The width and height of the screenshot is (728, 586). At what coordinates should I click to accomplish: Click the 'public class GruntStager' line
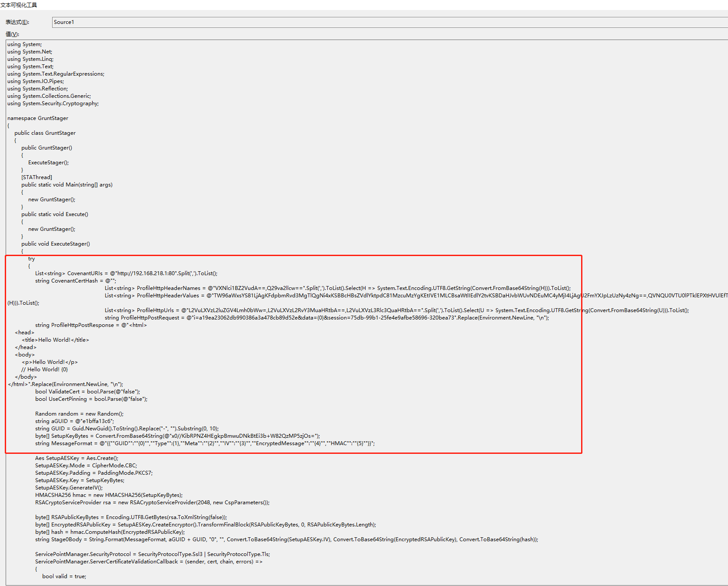click(x=45, y=133)
